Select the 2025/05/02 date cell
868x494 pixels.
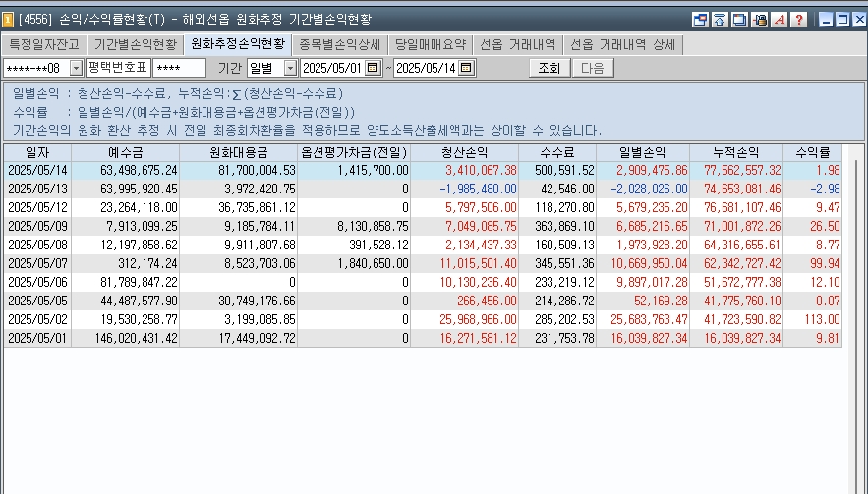click(37, 320)
